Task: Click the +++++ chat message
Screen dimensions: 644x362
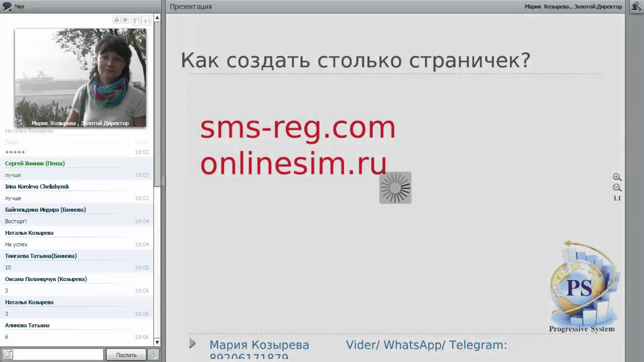Action: click(x=15, y=152)
